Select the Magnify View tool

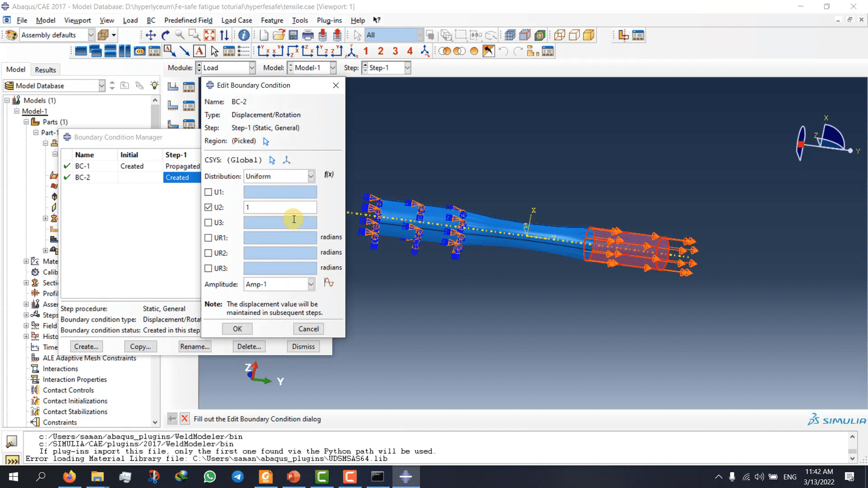coord(180,35)
